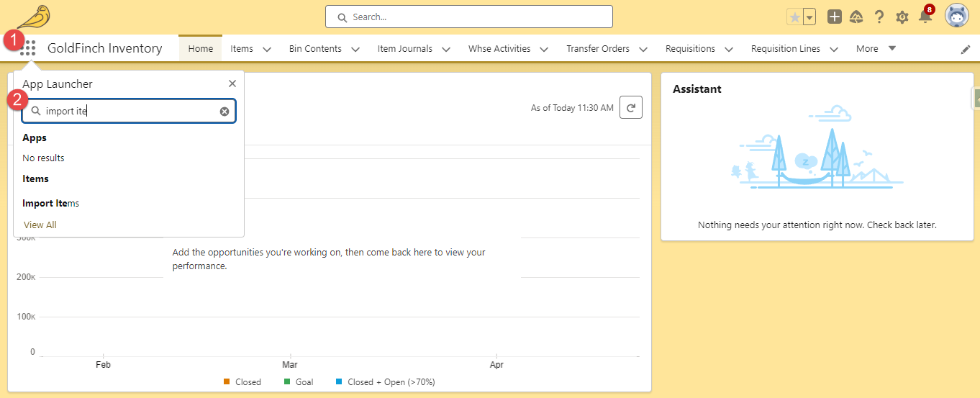Open the App Launcher grid icon

(28, 48)
